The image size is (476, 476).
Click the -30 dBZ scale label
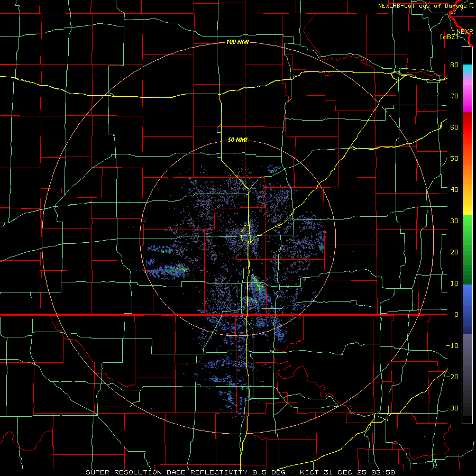(x=452, y=408)
